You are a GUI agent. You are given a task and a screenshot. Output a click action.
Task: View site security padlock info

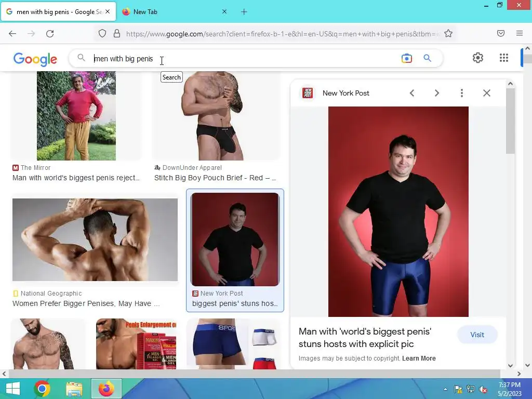[117, 34]
